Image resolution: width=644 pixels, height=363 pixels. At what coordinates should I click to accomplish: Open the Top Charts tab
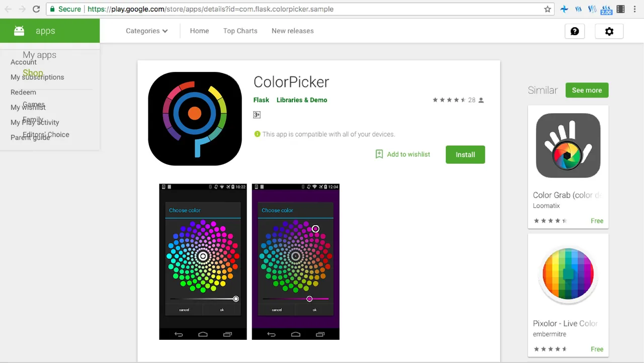click(240, 31)
